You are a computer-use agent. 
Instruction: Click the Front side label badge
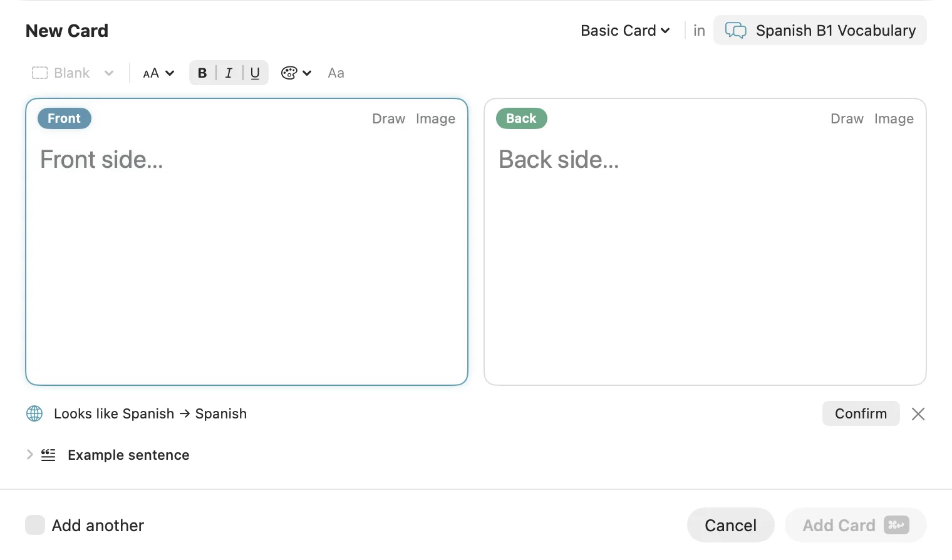coord(65,118)
